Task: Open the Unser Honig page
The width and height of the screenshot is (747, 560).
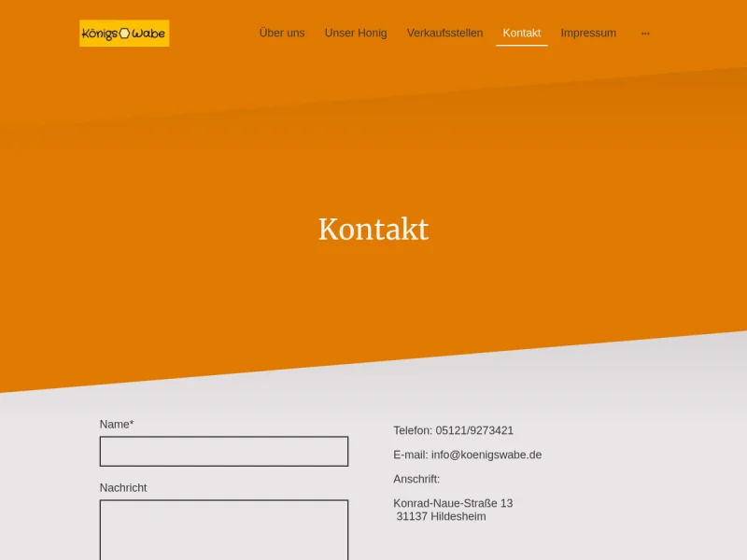Action: (356, 34)
